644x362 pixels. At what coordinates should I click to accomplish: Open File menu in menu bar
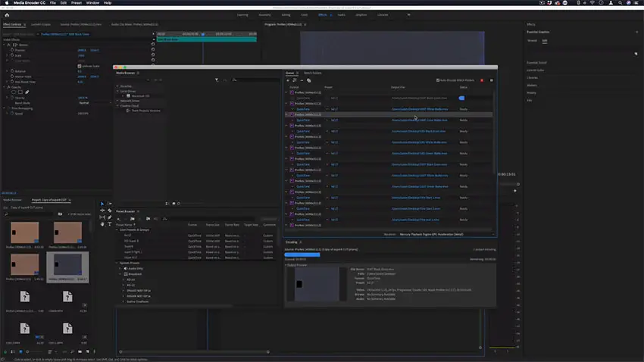click(x=53, y=3)
